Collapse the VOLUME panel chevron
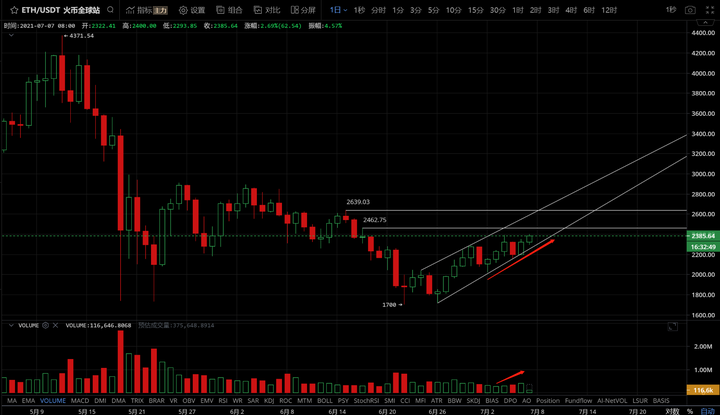 tap(11, 325)
